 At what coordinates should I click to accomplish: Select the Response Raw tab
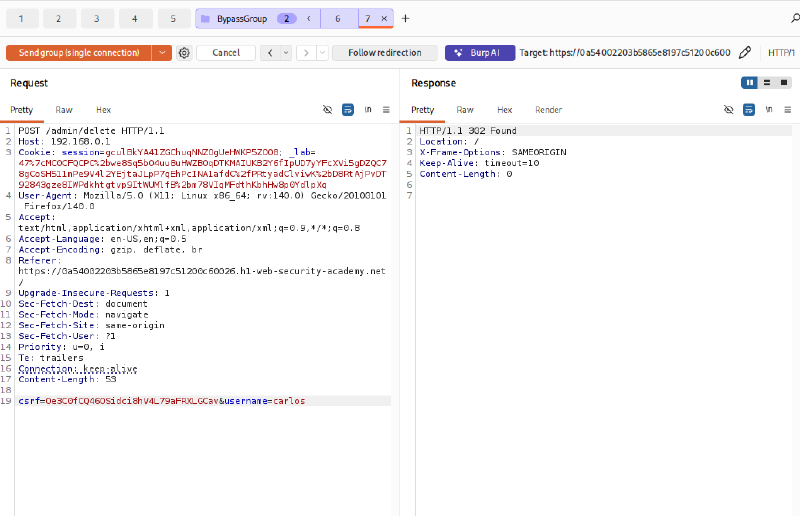[465, 110]
